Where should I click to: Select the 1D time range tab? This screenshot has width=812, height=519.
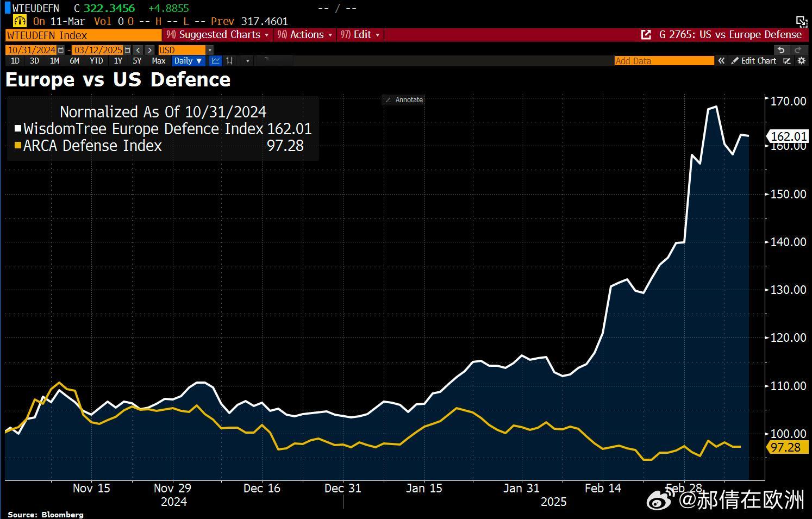(15, 61)
